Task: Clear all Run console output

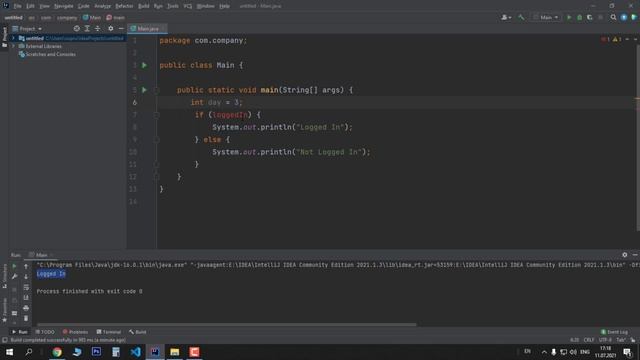Action: click(26, 318)
